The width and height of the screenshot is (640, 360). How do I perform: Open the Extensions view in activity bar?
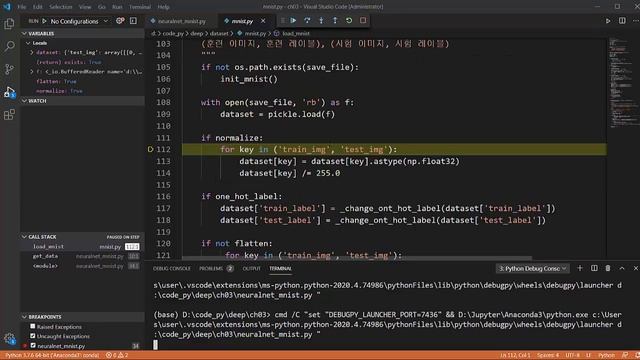click(9, 114)
